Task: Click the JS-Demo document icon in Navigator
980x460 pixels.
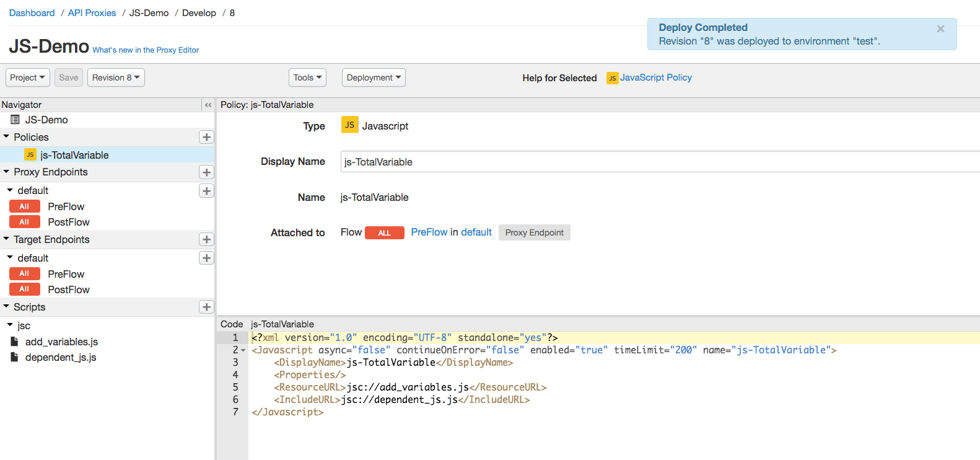Action: (15, 120)
